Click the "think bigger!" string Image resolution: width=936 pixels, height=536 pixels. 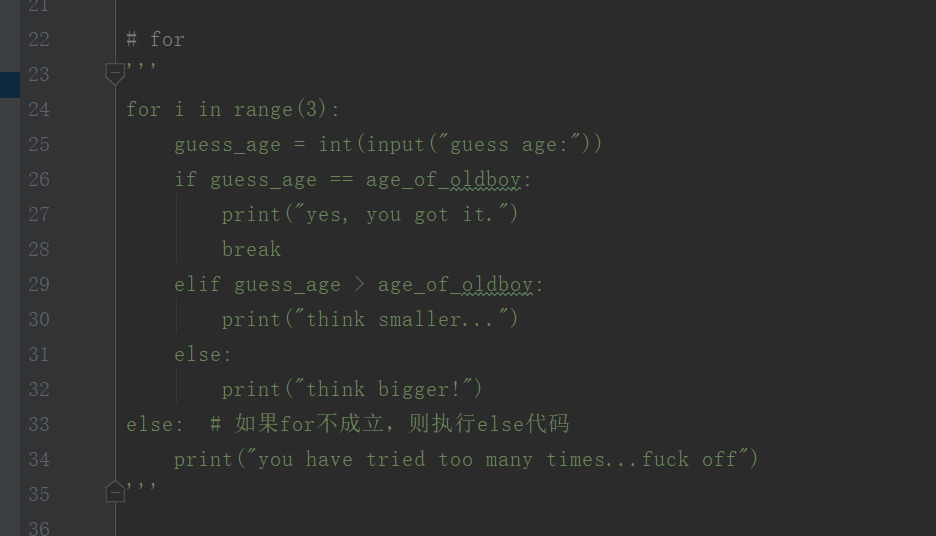point(384,389)
